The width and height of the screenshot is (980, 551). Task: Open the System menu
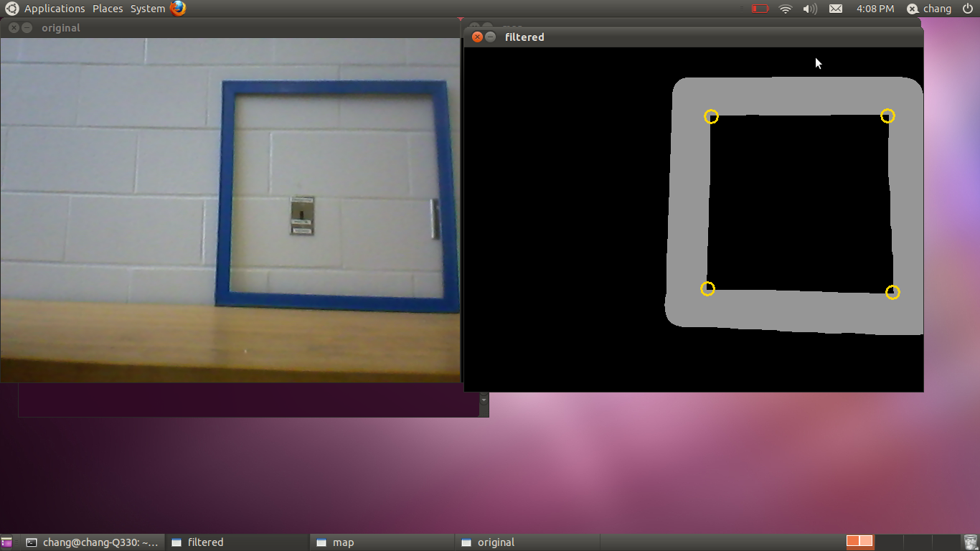(148, 9)
